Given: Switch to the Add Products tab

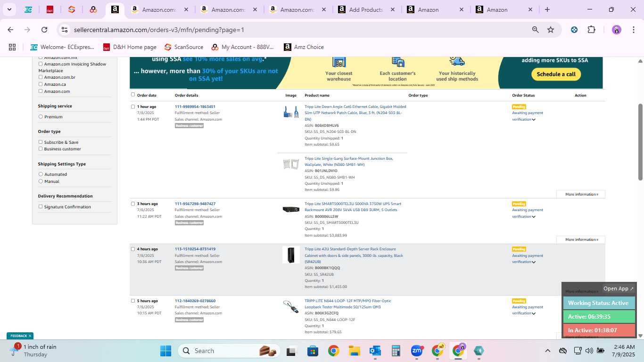Looking at the screenshot, I should coord(366,9).
